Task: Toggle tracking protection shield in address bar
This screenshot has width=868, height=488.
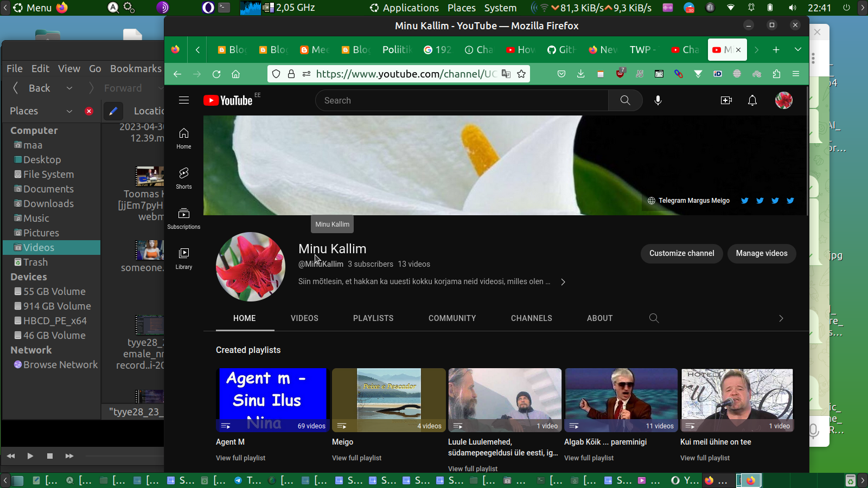Action: pos(276,74)
